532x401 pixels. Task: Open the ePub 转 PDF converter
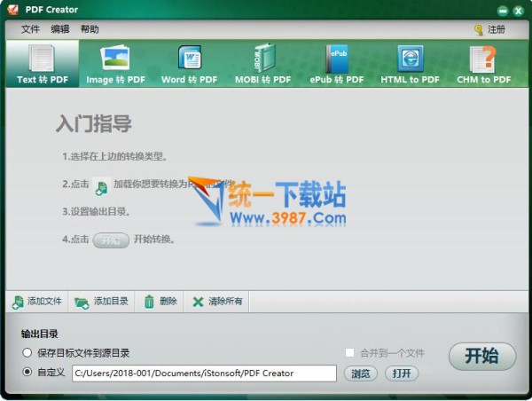click(337, 62)
